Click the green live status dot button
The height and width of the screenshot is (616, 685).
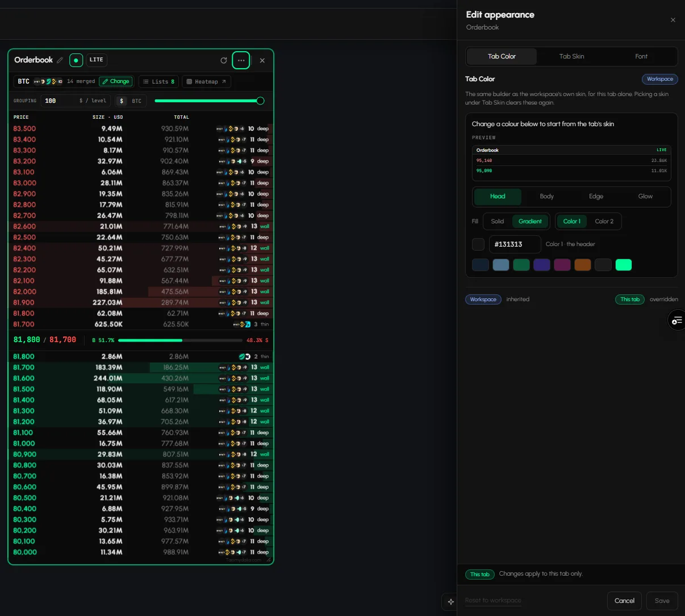pos(76,60)
